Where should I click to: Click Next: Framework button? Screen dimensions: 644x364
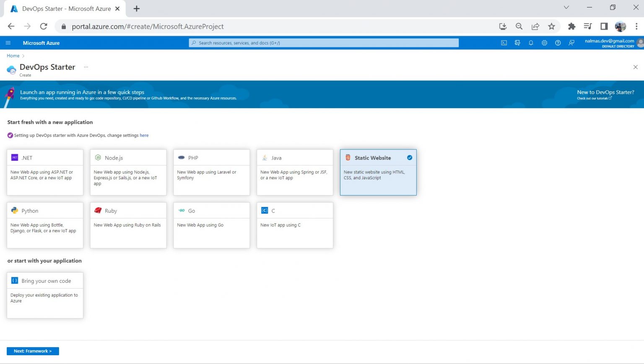(x=33, y=351)
